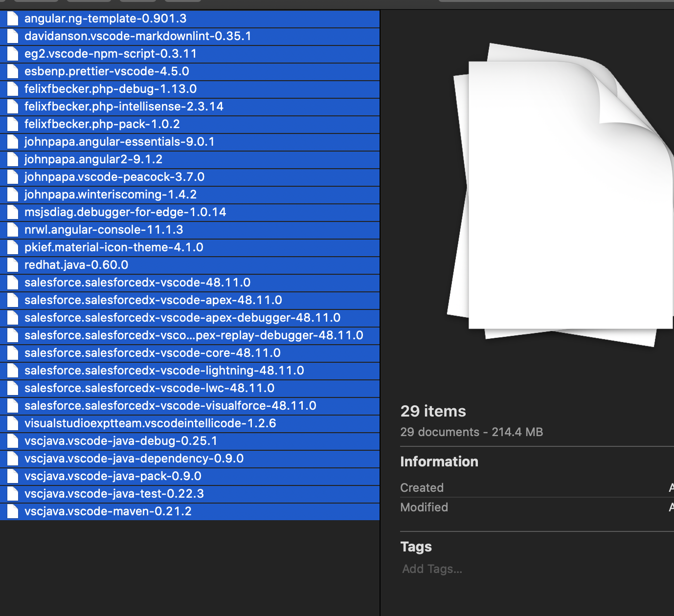This screenshot has width=674, height=616.
Task: Click the icon beside msjsdiag.debugger-for-edge-1.0.14
Action: [x=12, y=212]
